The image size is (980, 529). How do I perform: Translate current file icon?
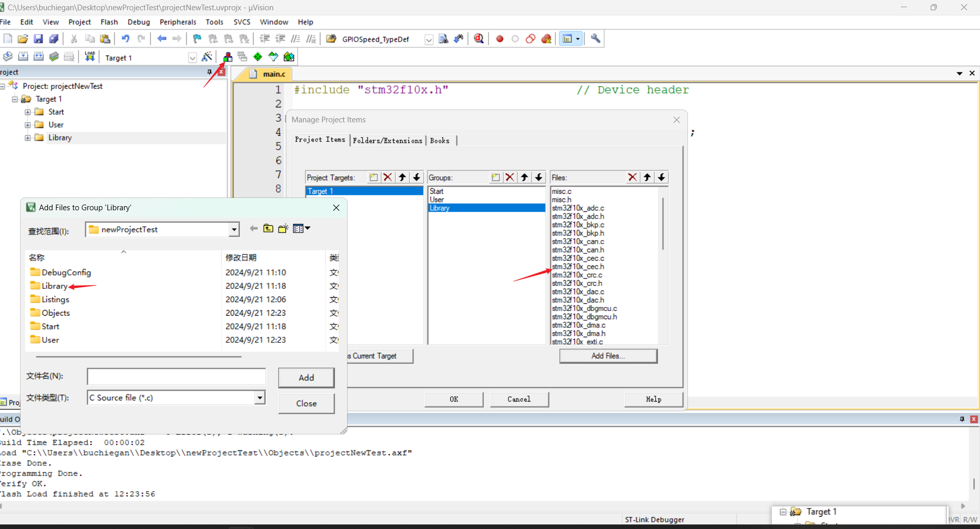point(8,57)
